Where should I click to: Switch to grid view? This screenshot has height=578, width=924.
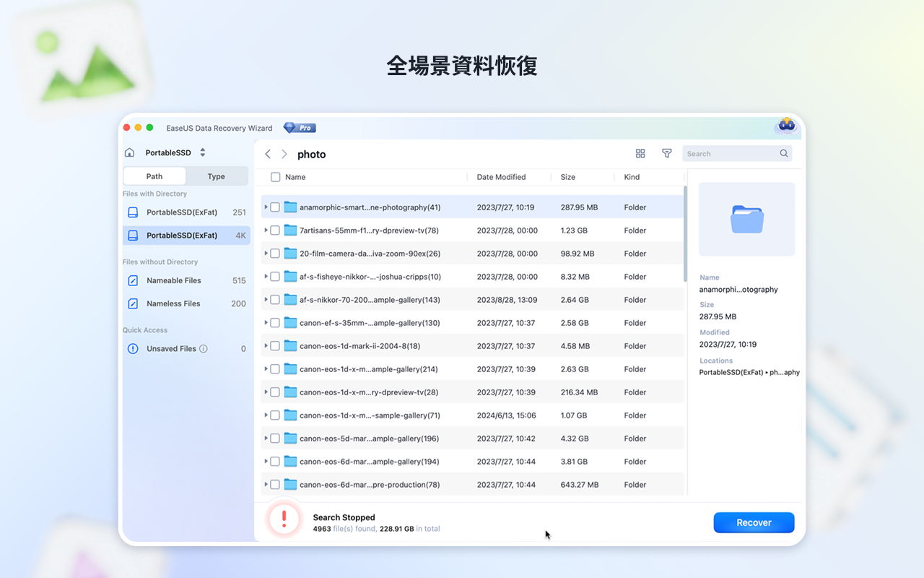640,153
